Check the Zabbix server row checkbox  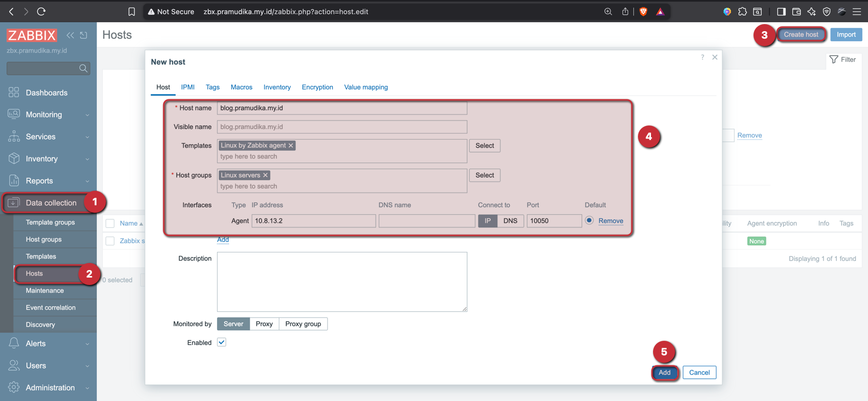(x=110, y=241)
